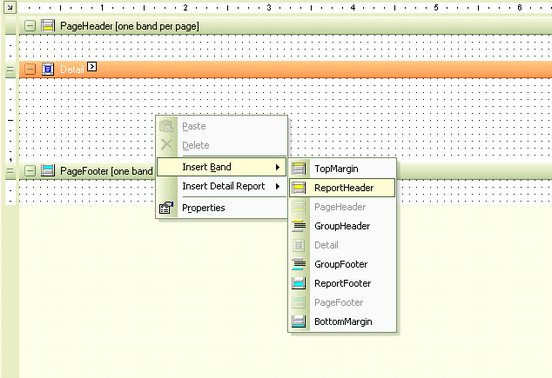This screenshot has width=552, height=378.
Task: Collapse the Detail band
Action: tap(30, 69)
